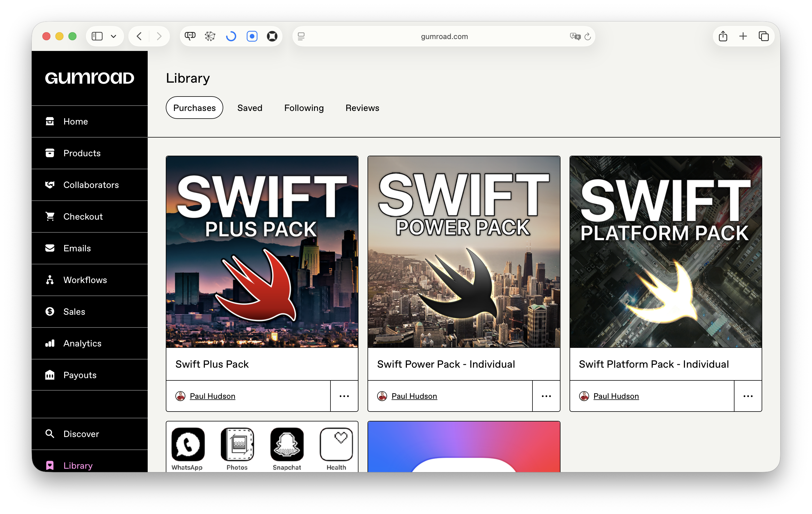Click the Discover magnifying glass icon
The image size is (812, 514).
pos(50,434)
